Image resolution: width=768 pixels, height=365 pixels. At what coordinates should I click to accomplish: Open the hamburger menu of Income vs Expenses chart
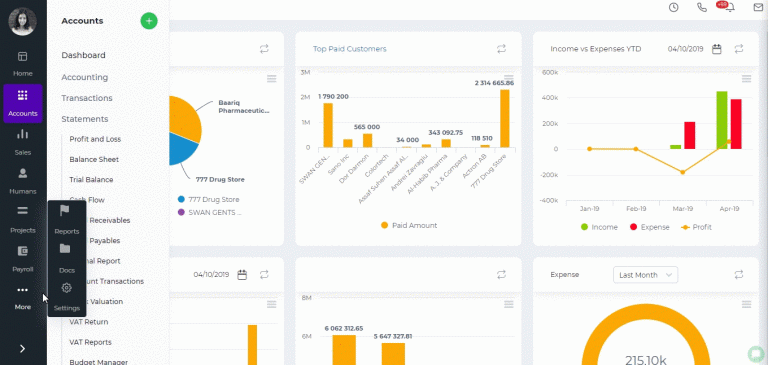click(x=746, y=79)
